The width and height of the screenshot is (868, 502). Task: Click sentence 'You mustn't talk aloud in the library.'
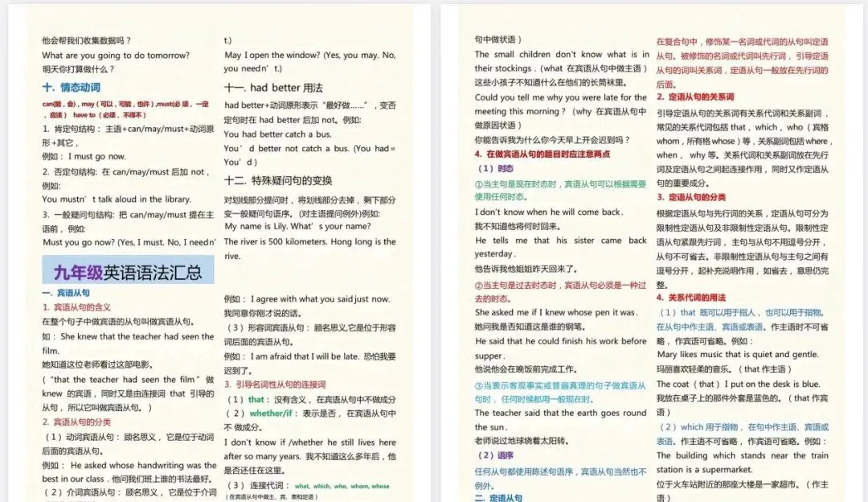point(117,199)
